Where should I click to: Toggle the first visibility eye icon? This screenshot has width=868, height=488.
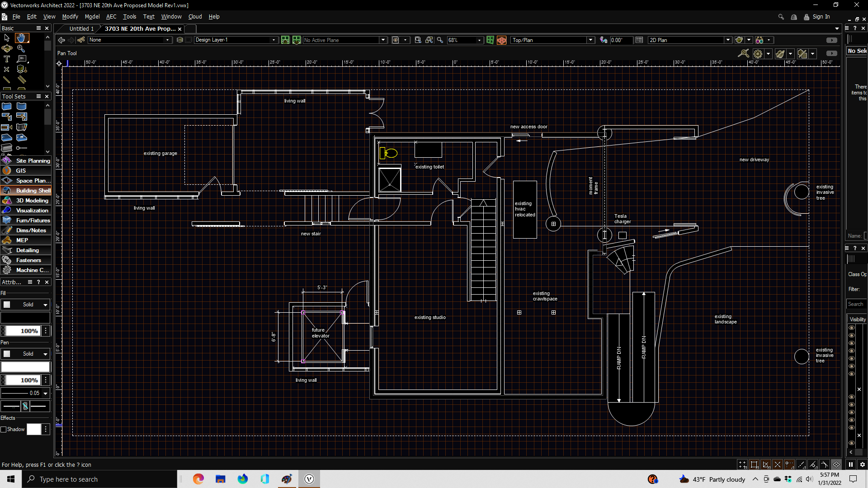(852, 328)
